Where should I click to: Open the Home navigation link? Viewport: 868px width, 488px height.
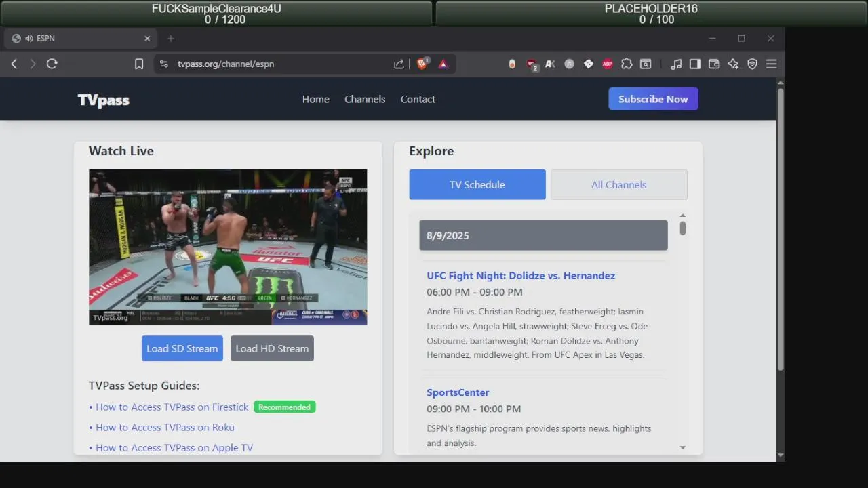[x=315, y=99]
